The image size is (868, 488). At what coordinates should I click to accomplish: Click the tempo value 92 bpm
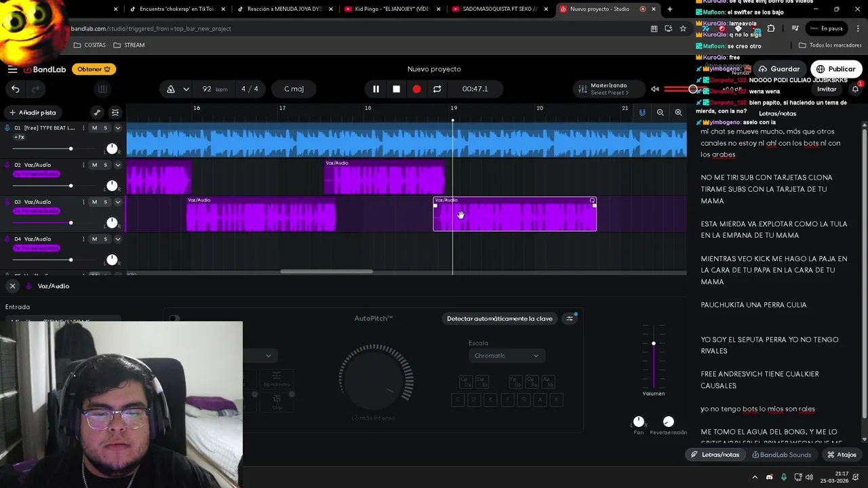(214, 89)
